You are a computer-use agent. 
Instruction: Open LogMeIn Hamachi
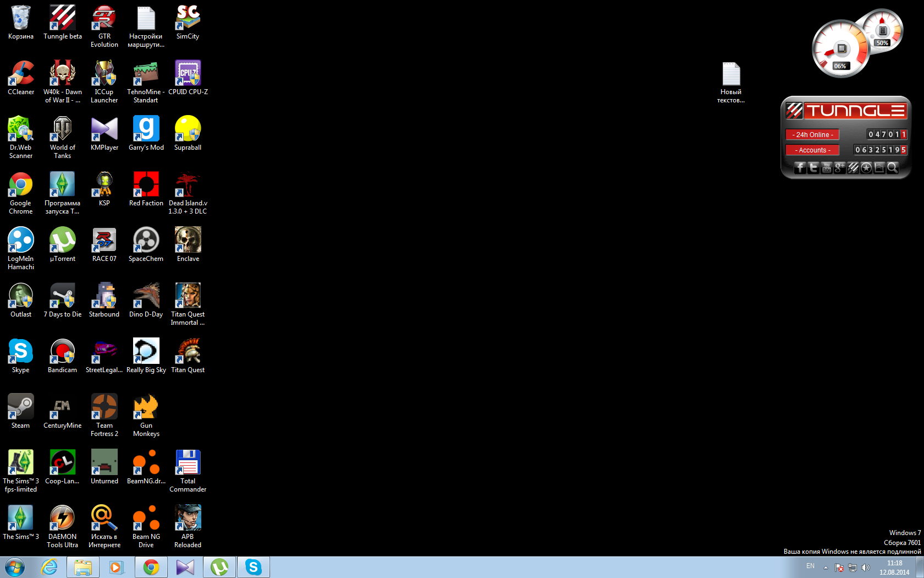click(x=21, y=249)
